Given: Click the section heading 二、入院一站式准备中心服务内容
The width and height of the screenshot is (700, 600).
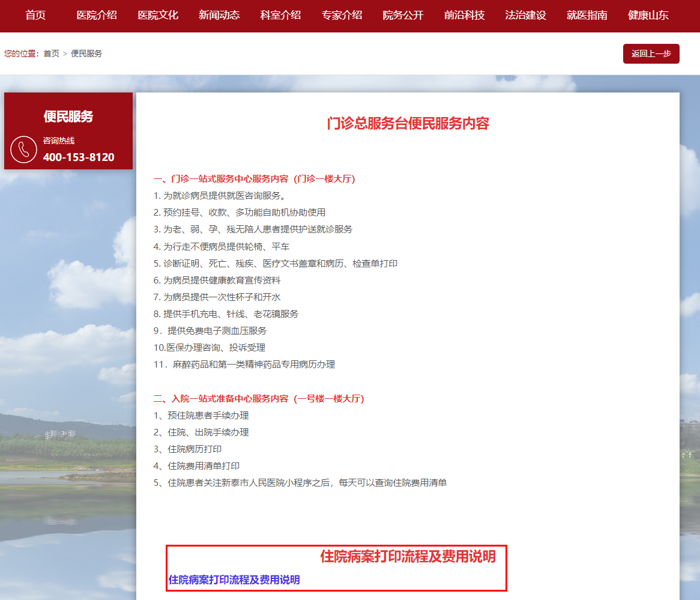Looking at the screenshot, I should pos(259,399).
